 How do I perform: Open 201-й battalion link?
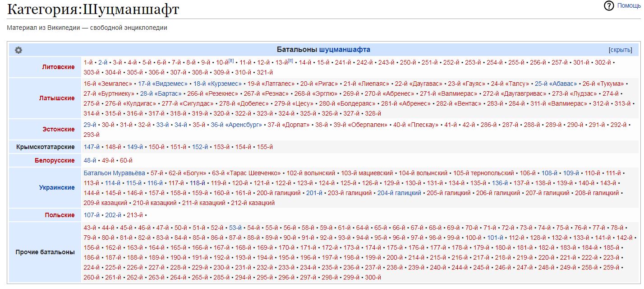tap(314, 193)
